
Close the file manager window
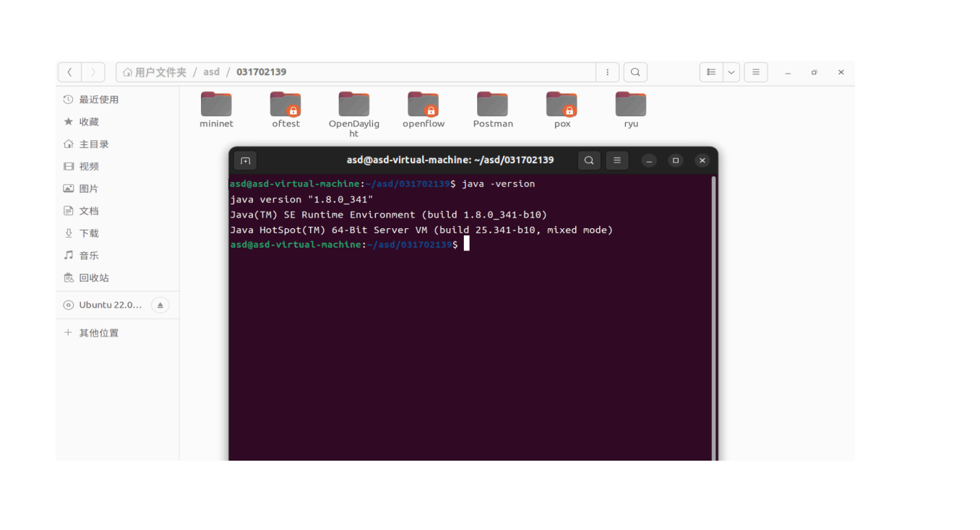click(x=841, y=72)
